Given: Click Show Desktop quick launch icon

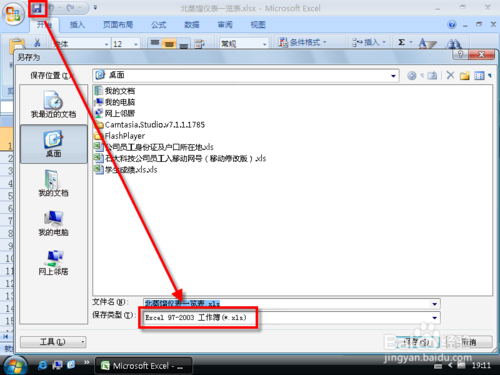Looking at the screenshot, I should click(x=57, y=365).
